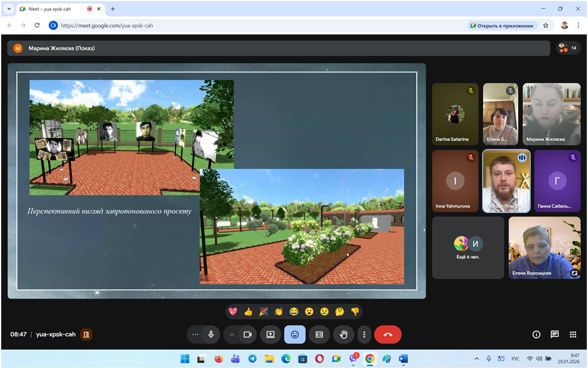Open the Telegram icon in taskbar
Screen dimensions: 588x369
(x=252, y=359)
